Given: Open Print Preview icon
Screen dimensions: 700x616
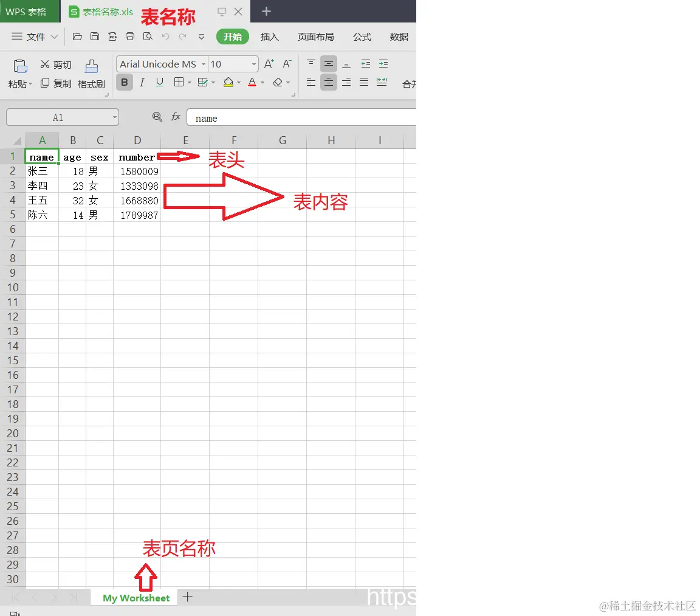Looking at the screenshot, I should (x=148, y=36).
